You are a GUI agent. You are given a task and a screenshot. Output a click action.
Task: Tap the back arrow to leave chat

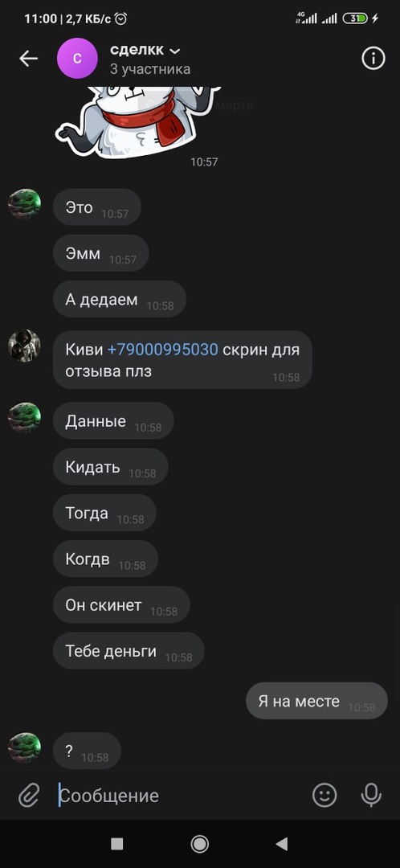(28, 59)
